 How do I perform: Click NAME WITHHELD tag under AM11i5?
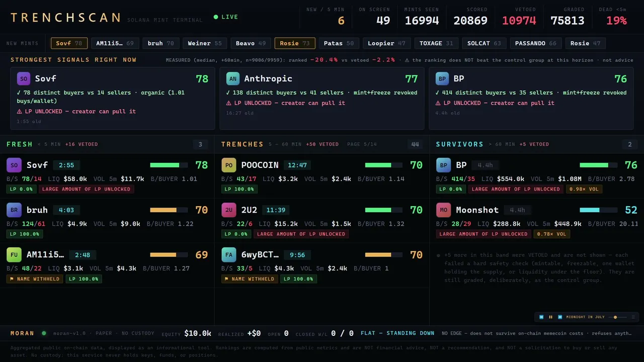35,279
